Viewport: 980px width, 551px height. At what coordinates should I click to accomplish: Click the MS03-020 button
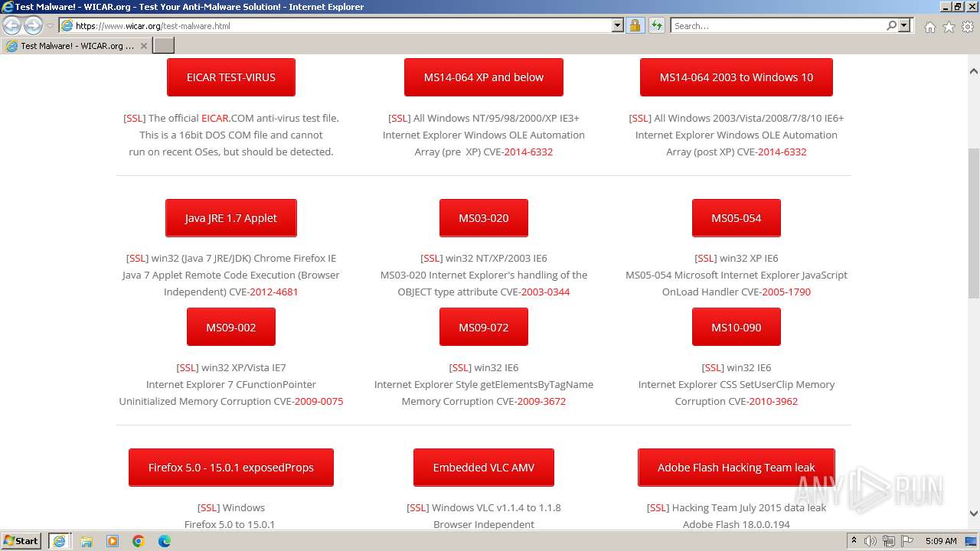pyautogui.click(x=484, y=218)
